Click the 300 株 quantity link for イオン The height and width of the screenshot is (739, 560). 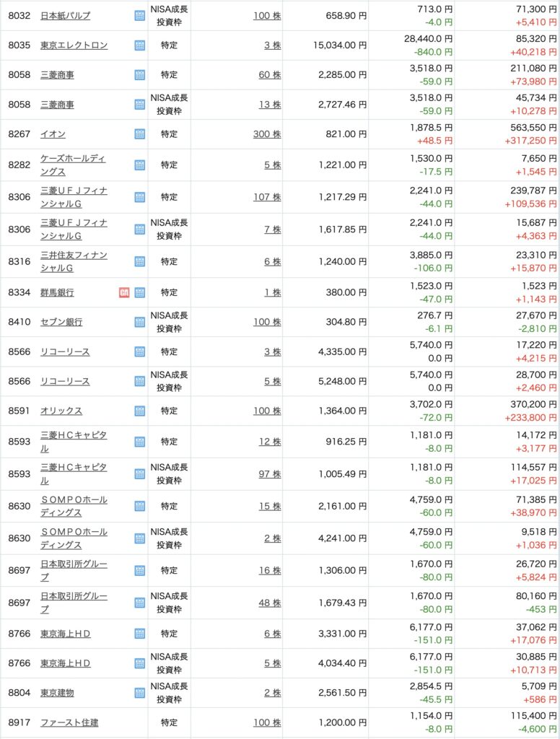click(266, 134)
